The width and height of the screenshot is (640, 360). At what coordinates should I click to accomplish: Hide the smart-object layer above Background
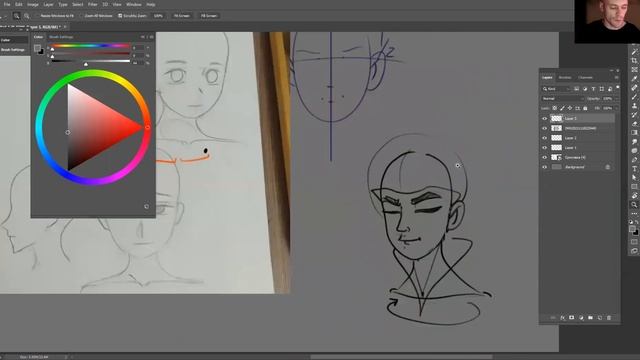point(544,158)
